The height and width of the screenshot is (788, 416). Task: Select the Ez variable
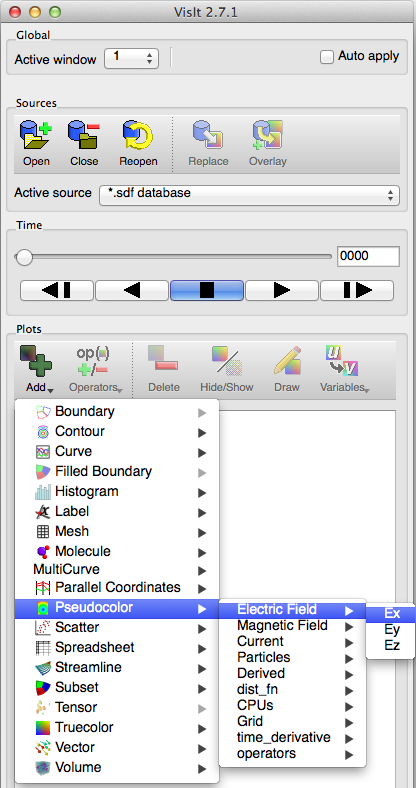click(391, 645)
